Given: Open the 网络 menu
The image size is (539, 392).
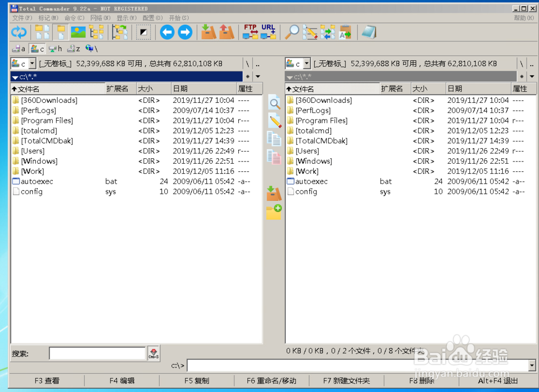Looking at the screenshot, I should tap(100, 18).
